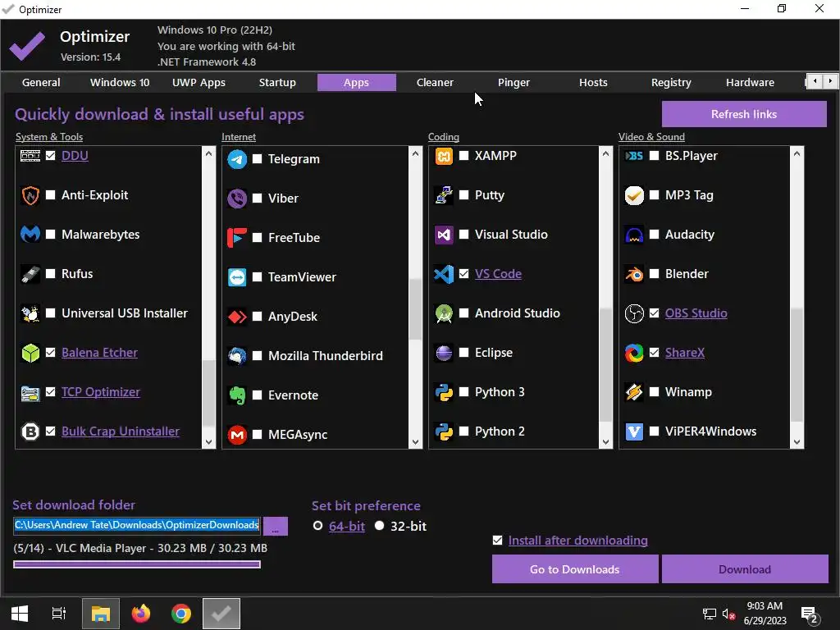Click System & Tools list scroll-up arrow
The height and width of the screenshot is (630, 840).
[208, 153]
